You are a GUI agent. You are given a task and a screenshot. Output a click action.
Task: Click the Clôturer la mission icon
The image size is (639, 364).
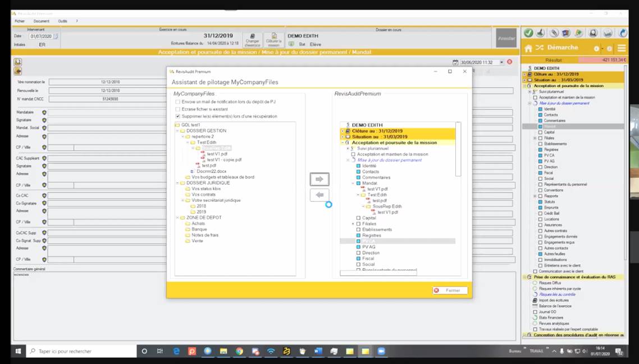(x=273, y=37)
